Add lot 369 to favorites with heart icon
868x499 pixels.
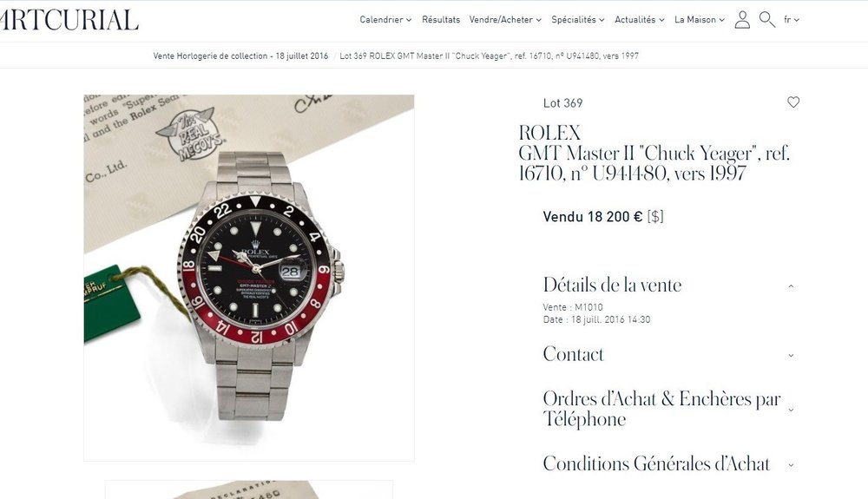pos(793,102)
